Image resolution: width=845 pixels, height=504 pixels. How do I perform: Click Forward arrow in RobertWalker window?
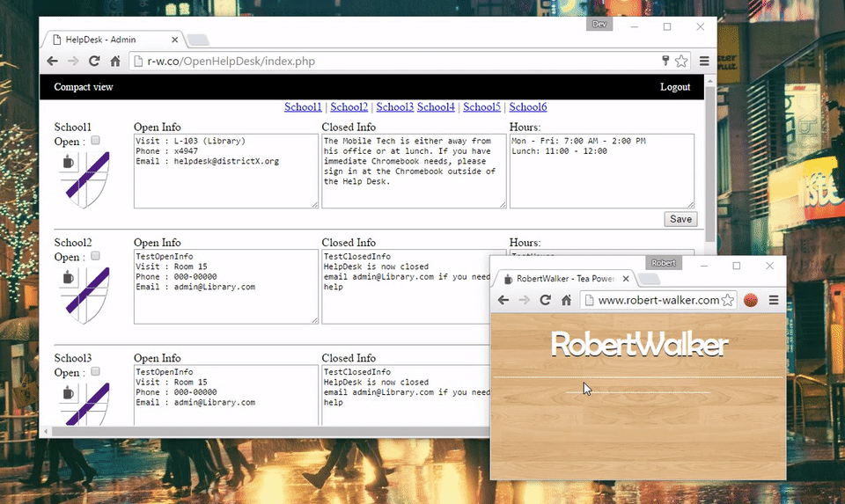tap(525, 300)
